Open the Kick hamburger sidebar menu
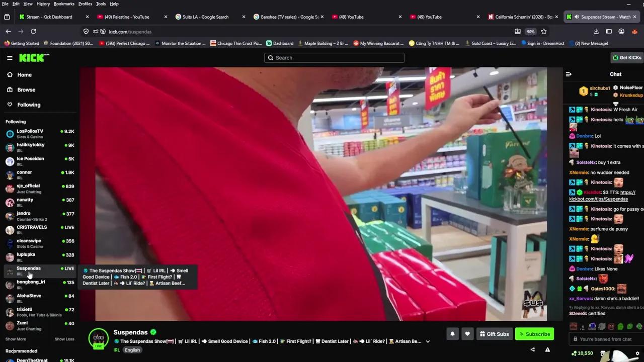Viewport: 644px width, 362px height. [x=10, y=58]
